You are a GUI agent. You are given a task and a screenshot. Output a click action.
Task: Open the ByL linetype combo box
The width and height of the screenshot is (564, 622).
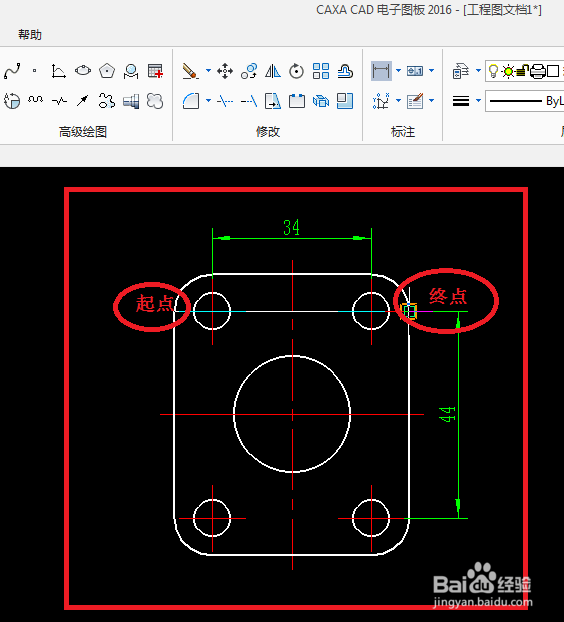(525, 101)
